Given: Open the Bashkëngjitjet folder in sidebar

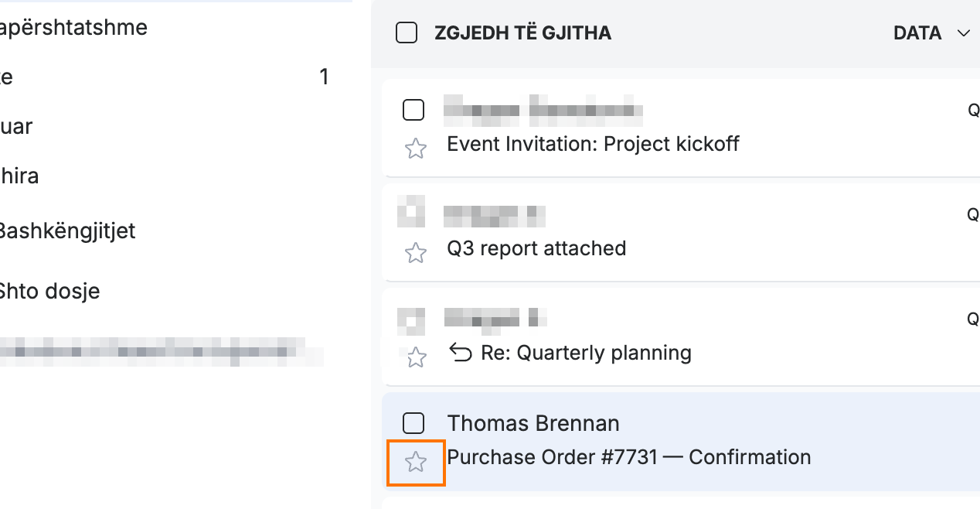Looking at the screenshot, I should (66, 231).
